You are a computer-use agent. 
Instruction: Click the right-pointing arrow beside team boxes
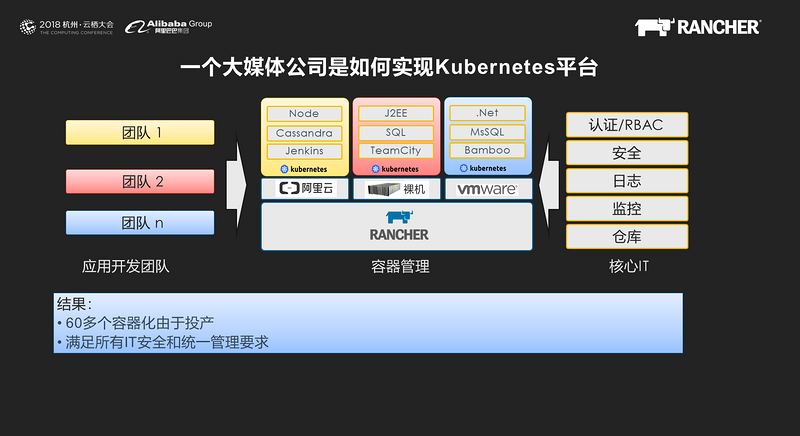[x=237, y=185]
